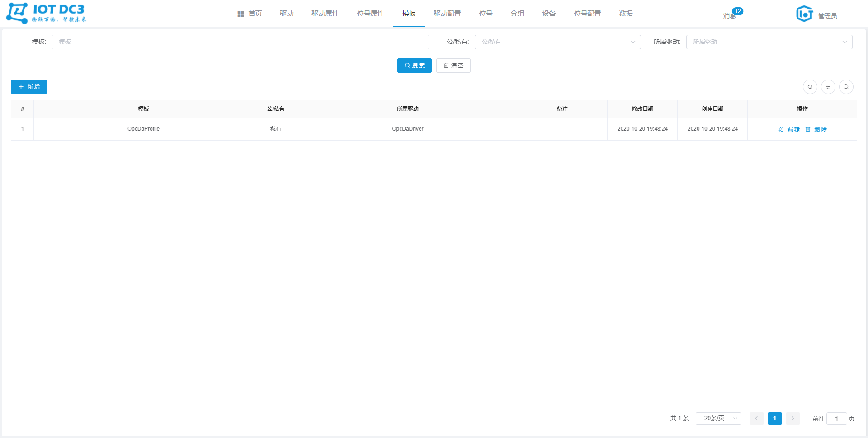
Task: Edit the OpcDaProfile row
Action: (x=789, y=129)
